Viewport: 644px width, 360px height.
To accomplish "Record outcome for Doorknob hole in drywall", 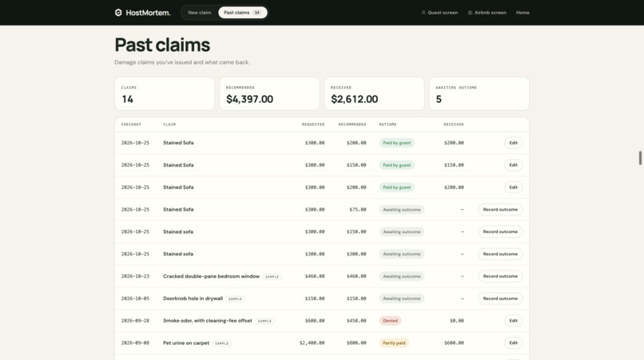I will click(x=500, y=299).
